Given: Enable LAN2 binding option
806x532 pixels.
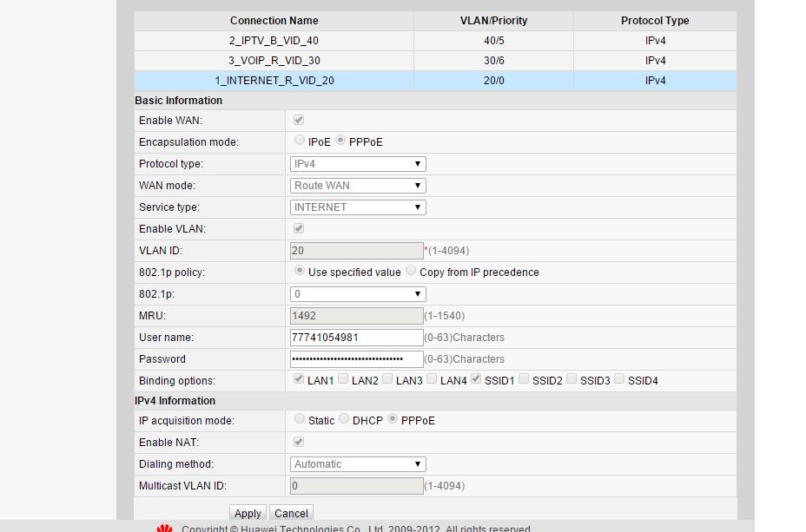Looking at the screenshot, I should (343, 379).
